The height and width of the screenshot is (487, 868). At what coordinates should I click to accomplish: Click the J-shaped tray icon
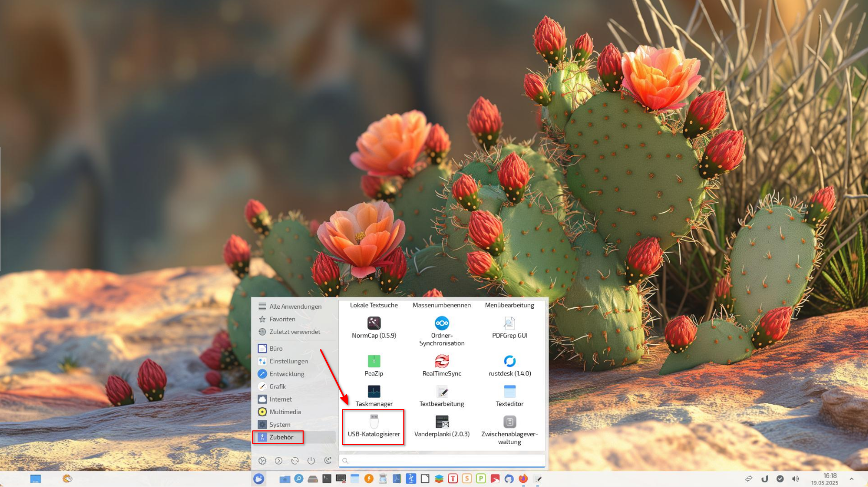click(x=765, y=479)
